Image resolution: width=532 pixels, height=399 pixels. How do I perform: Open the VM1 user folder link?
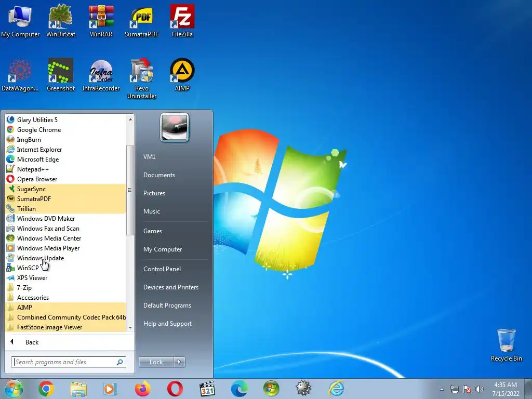pos(149,157)
